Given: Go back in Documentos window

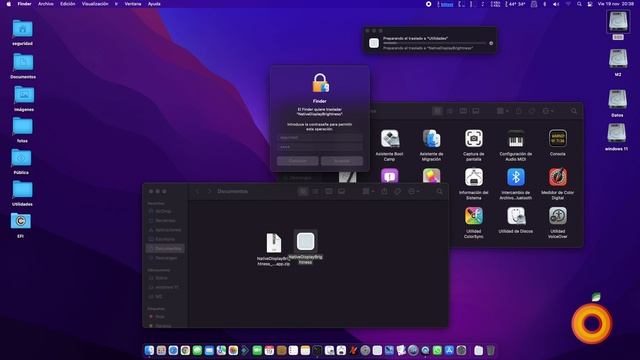Looking at the screenshot, I should click(197, 191).
